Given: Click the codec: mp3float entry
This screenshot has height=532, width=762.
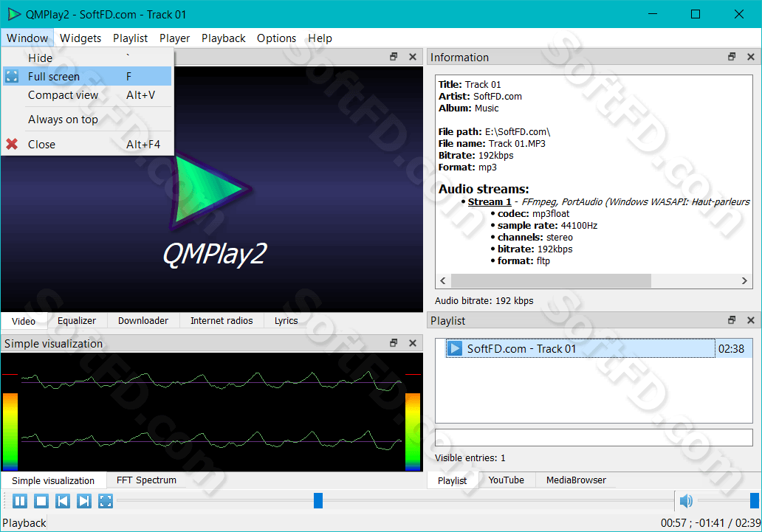Looking at the screenshot, I should (x=533, y=214).
